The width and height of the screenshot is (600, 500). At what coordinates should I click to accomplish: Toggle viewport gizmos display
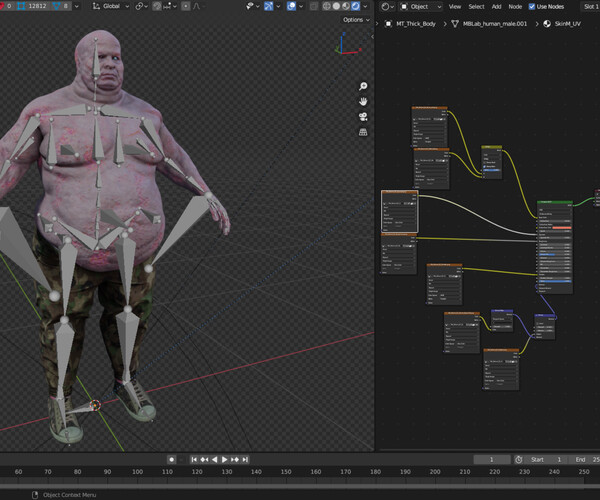click(269, 6)
